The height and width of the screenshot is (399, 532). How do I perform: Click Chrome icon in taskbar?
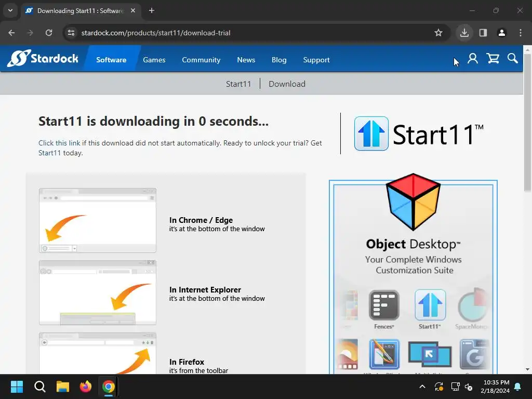[x=109, y=387]
